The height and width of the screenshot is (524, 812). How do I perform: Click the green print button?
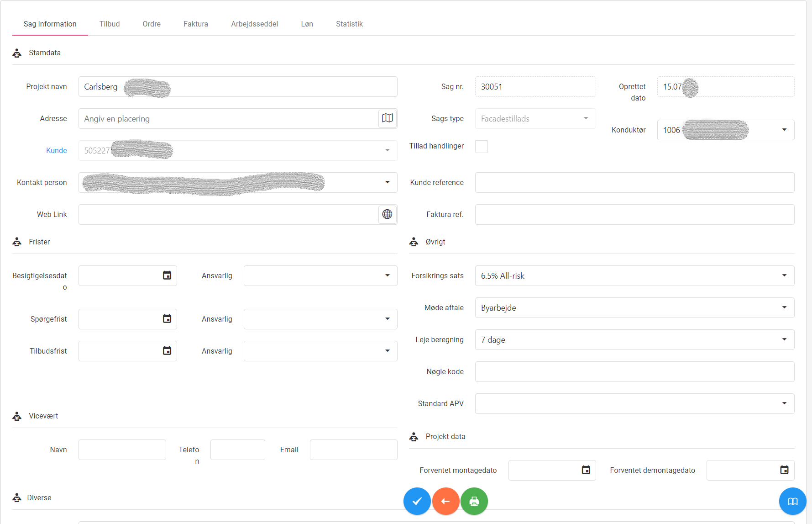[x=474, y=501]
